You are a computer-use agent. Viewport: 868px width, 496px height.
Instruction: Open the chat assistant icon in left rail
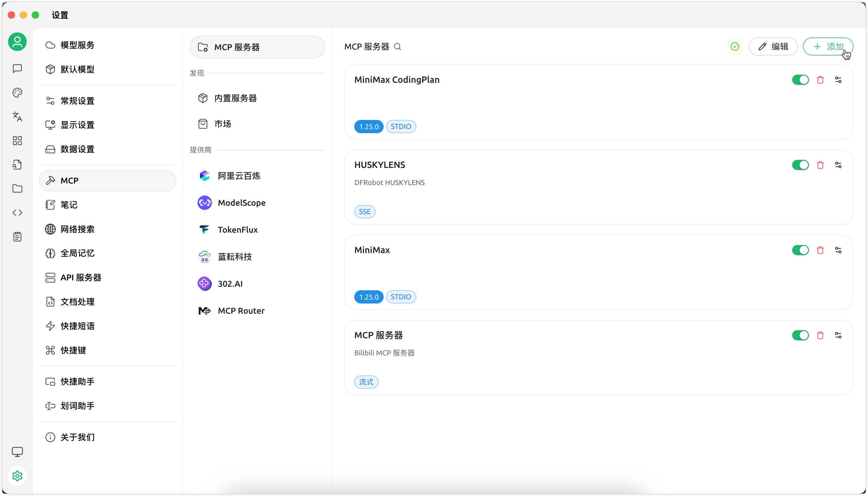pos(17,68)
